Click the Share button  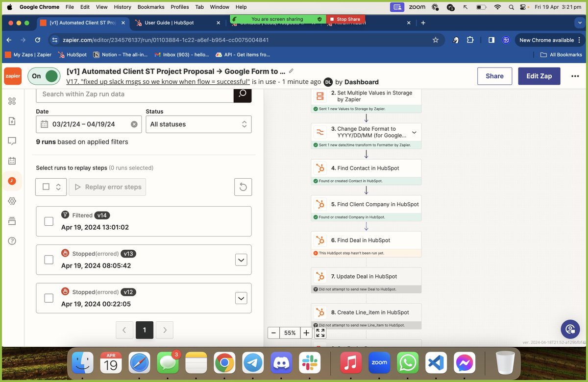[x=494, y=76]
